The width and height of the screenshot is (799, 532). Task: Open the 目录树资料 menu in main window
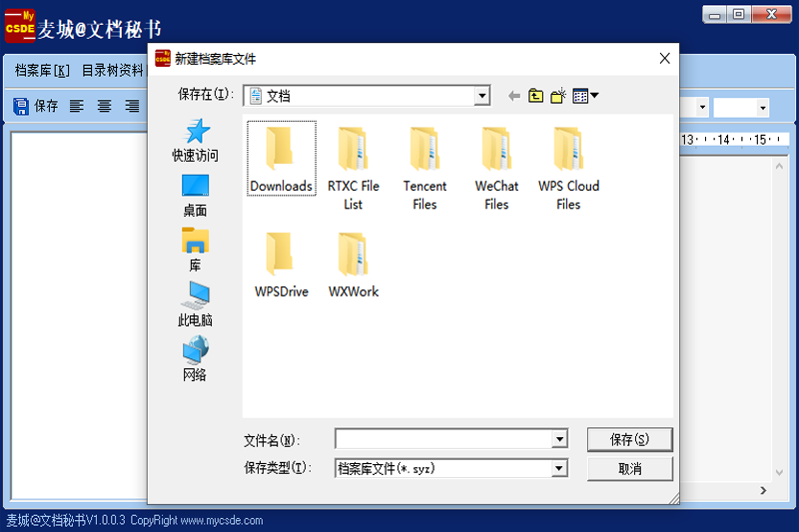(x=113, y=70)
